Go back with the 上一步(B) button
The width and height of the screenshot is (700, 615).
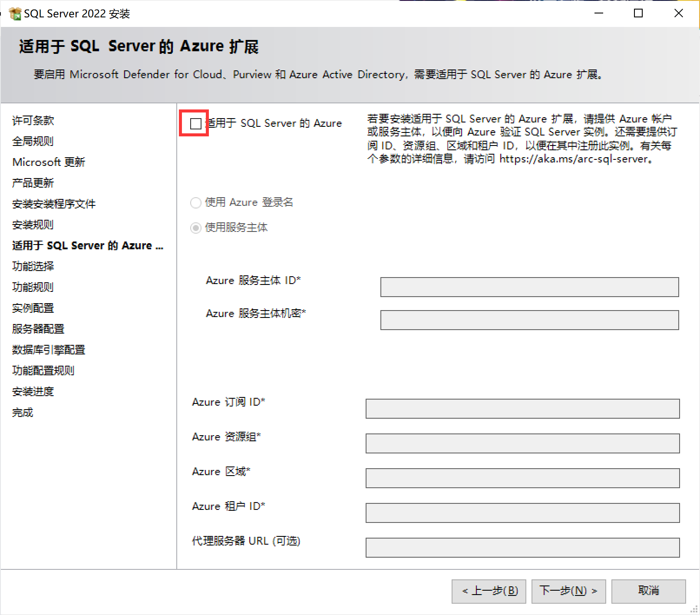(489, 591)
